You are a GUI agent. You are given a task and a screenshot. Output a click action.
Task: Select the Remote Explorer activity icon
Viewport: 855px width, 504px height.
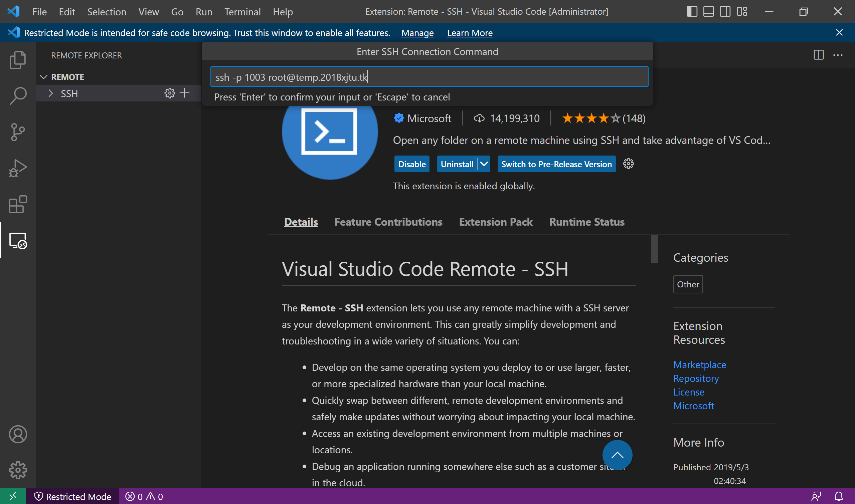click(x=18, y=240)
